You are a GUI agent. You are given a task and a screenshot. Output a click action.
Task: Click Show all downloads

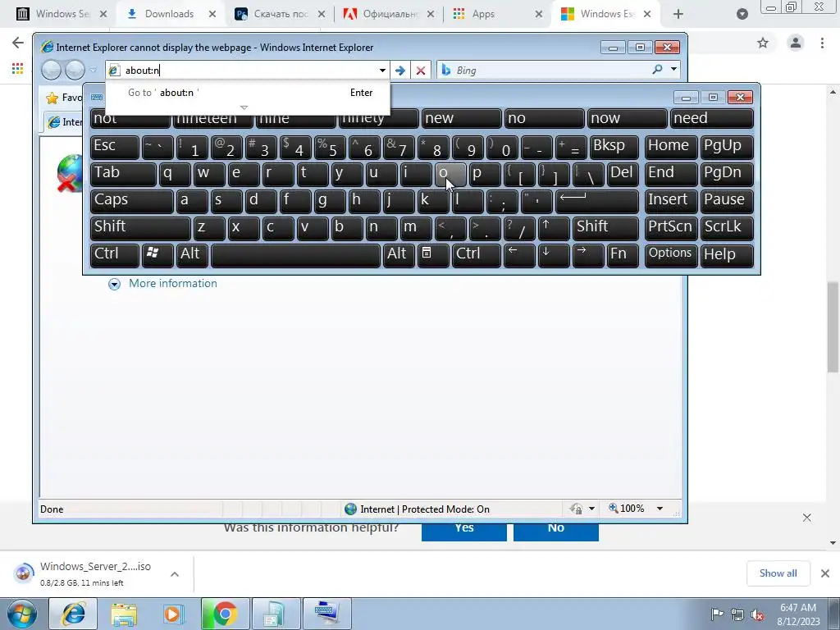tap(778, 573)
